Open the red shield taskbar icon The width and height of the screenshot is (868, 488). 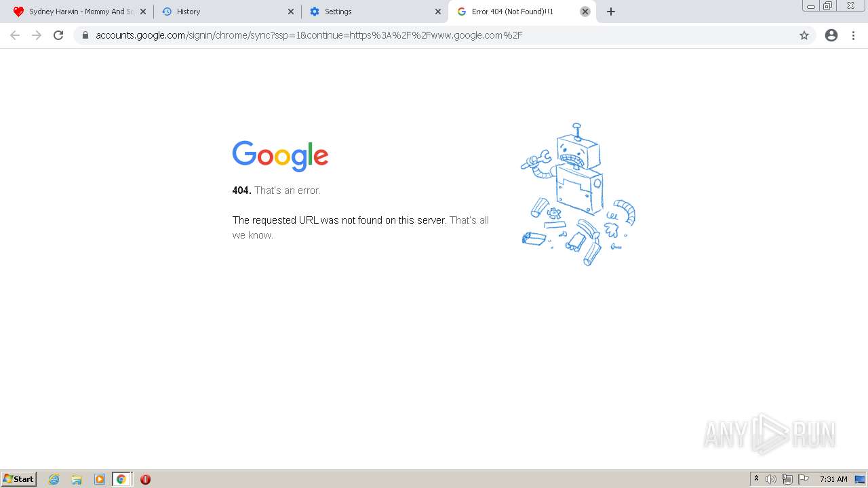tap(145, 479)
